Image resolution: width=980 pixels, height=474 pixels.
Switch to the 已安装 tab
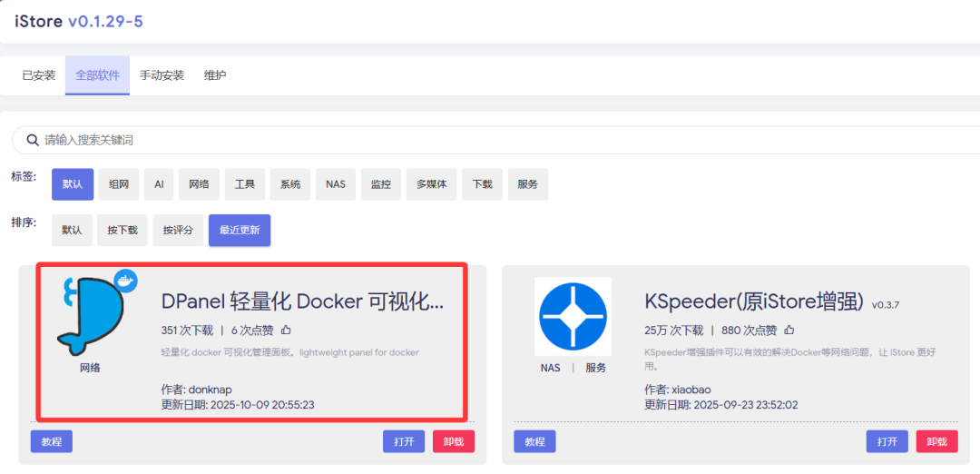pyautogui.click(x=39, y=75)
